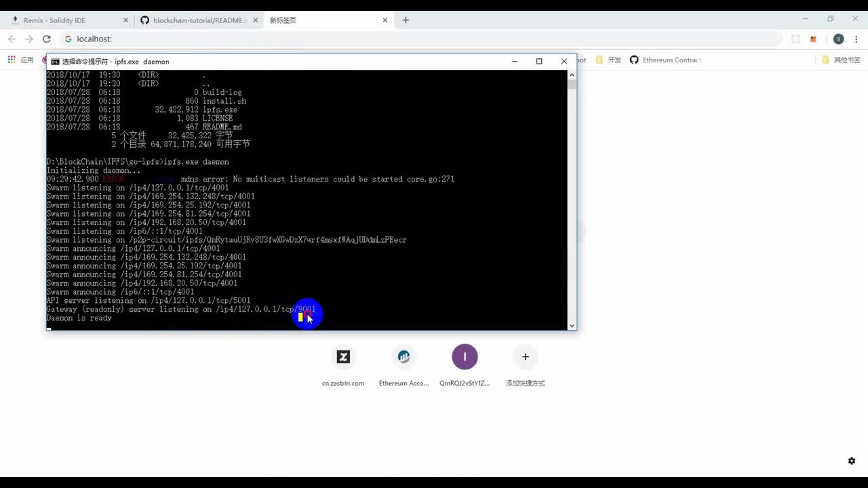Click the 'ipfs.exe daemon' command text
This screenshot has height=488, width=868.
pos(197,162)
